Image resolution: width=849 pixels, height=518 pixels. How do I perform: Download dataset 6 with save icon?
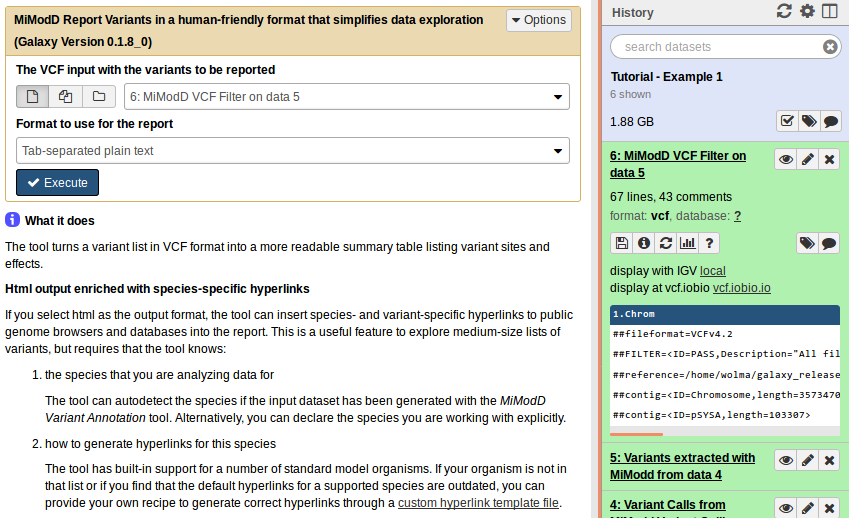tap(622, 243)
